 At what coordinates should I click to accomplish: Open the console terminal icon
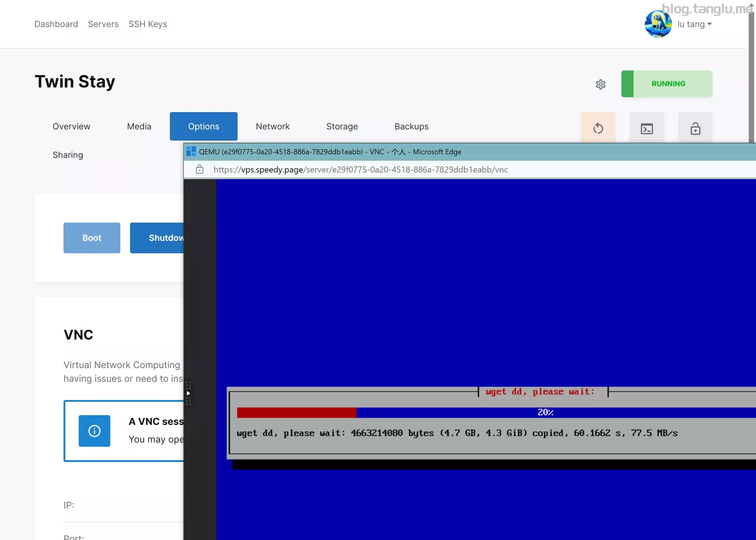647,128
